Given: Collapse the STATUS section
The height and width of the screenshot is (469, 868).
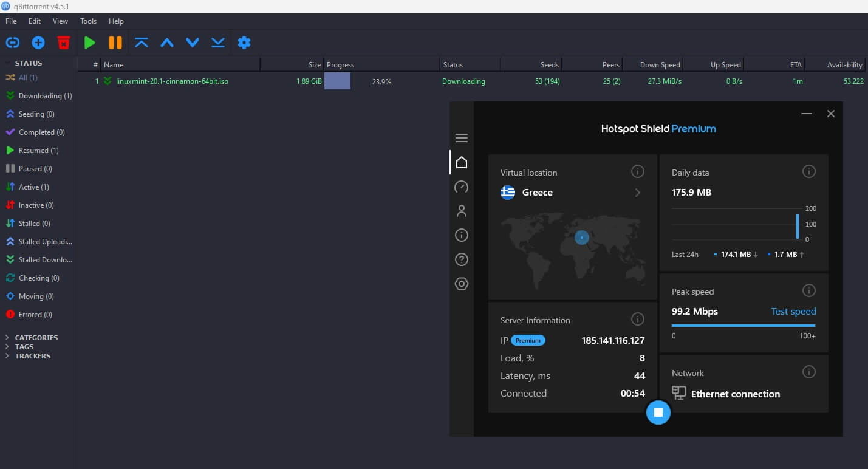Looking at the screenshot, I should tap(7, 63).
